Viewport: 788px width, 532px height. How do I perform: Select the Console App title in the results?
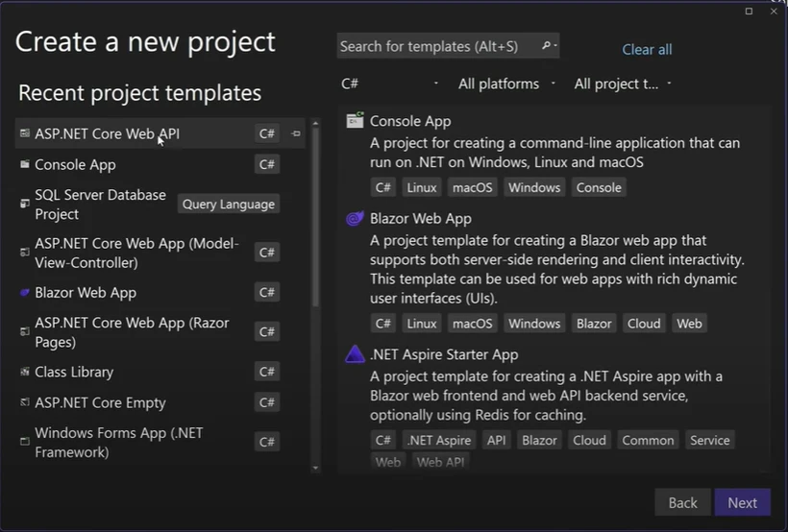tap(410, 121)
